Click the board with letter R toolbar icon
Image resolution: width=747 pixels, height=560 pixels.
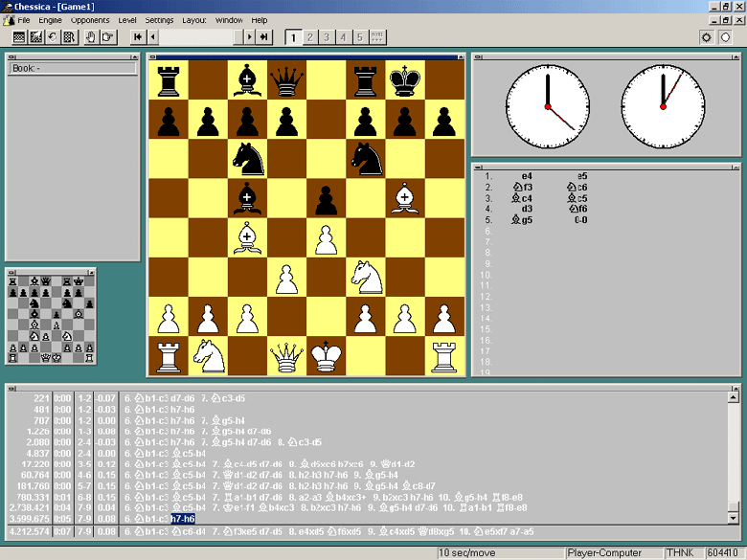pos(70,37)
